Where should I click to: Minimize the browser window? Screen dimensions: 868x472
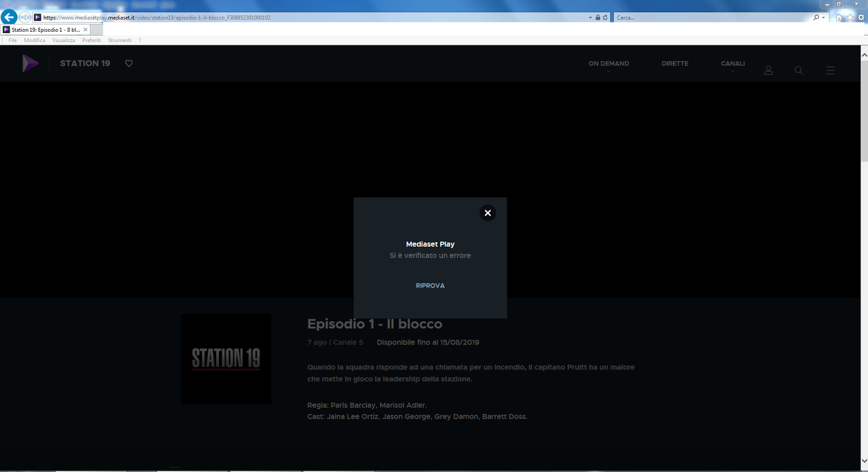827,4
